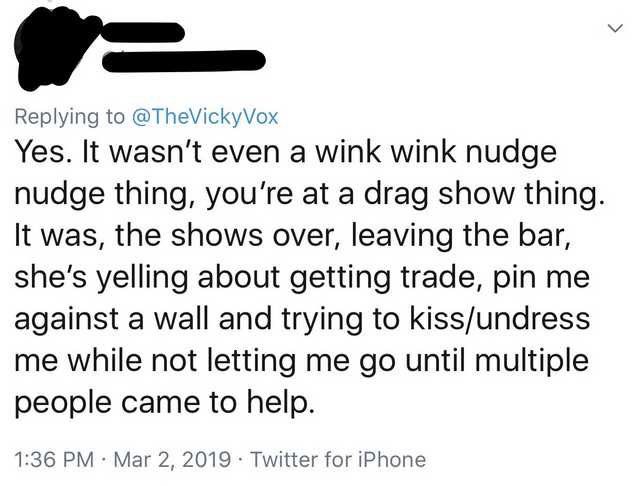Click the final line 'people came to help.'

(x=165, y=403)
